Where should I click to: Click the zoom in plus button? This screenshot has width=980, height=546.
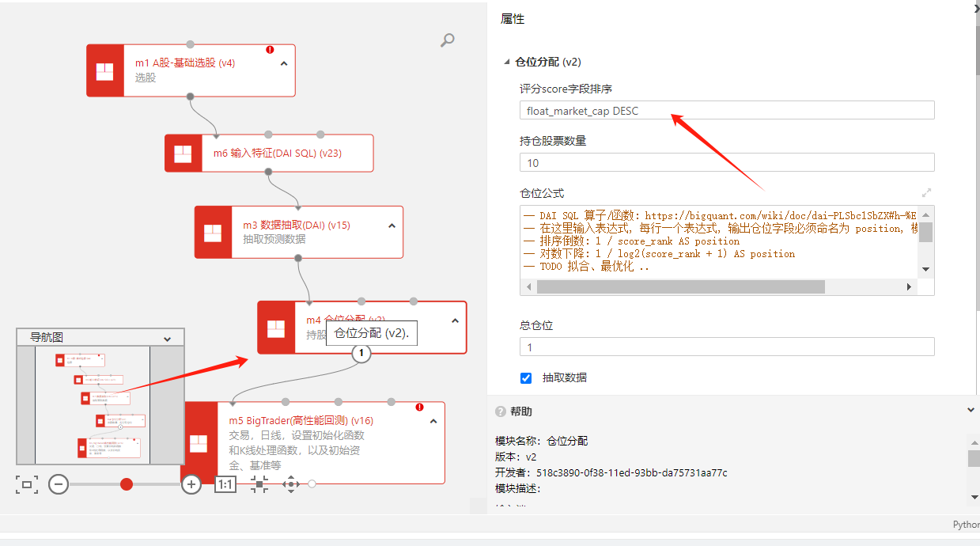(x=191, y=484)
